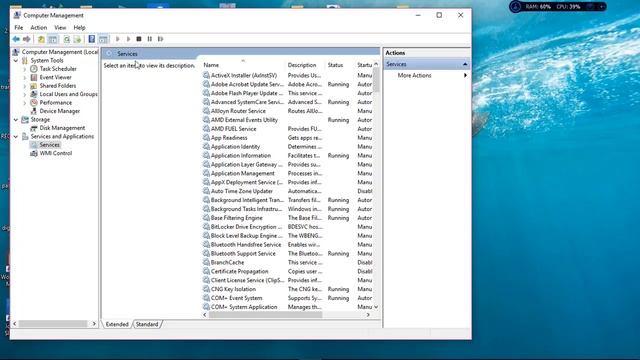Viewport: 640px width, 360px height.
Task: Collapse the Services and Applications node
Action: click(16, 136)
